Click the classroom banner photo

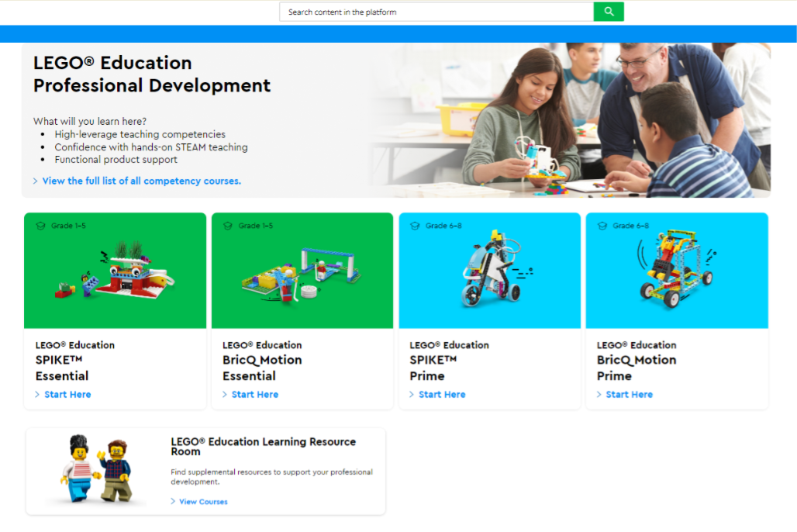[569, 120]
